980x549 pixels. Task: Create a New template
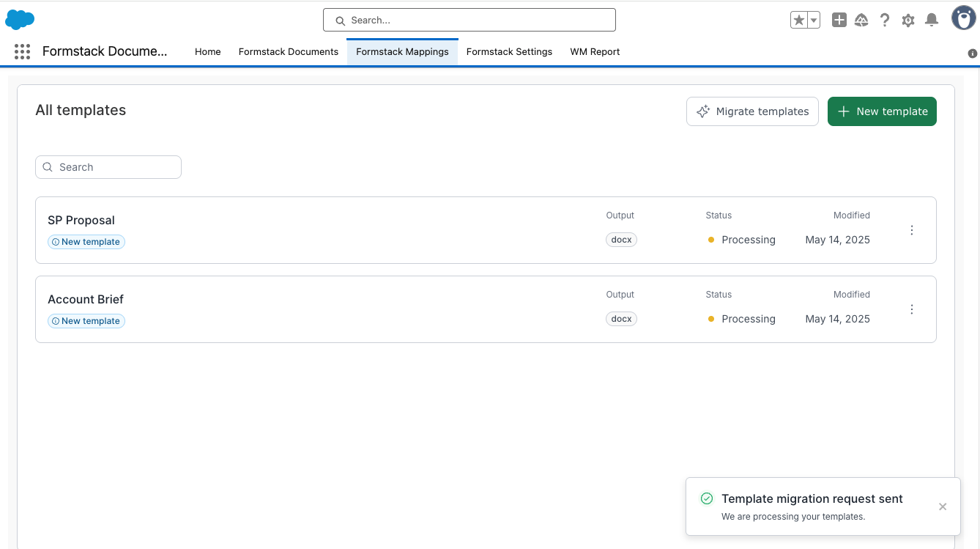pos(882,111)
